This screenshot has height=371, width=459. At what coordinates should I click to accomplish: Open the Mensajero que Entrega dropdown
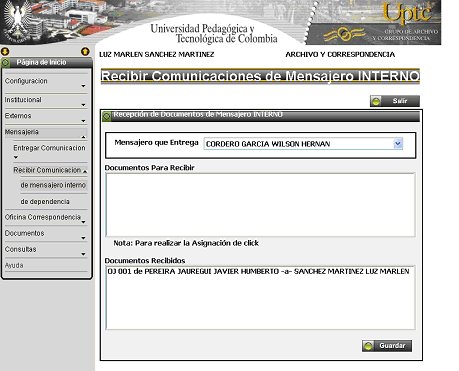point(398,144)
